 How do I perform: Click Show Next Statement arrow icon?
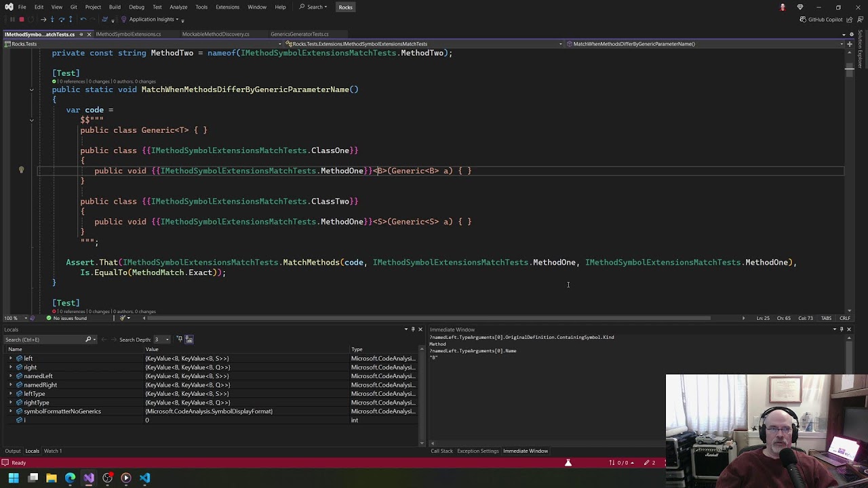[43, 20]
